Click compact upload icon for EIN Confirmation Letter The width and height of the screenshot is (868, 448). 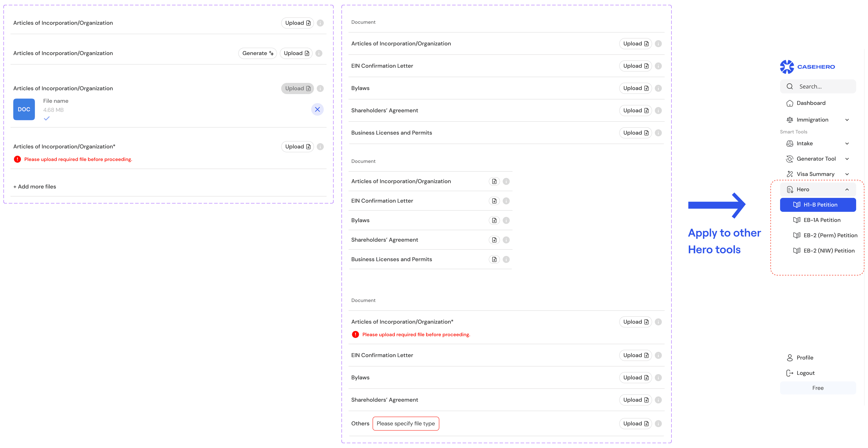[494, 201]
